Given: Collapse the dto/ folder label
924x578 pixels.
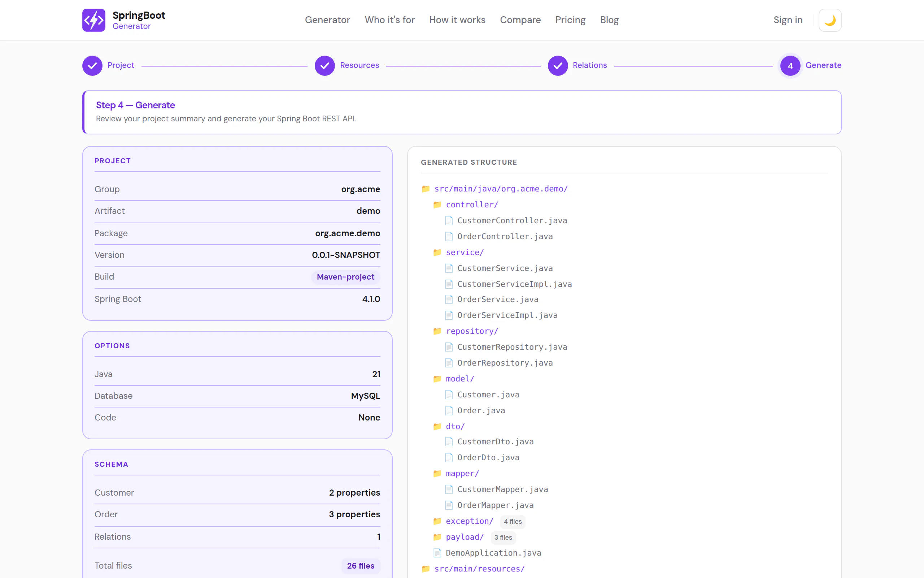Looking at the screenshot, I should (x=455, y=426).
